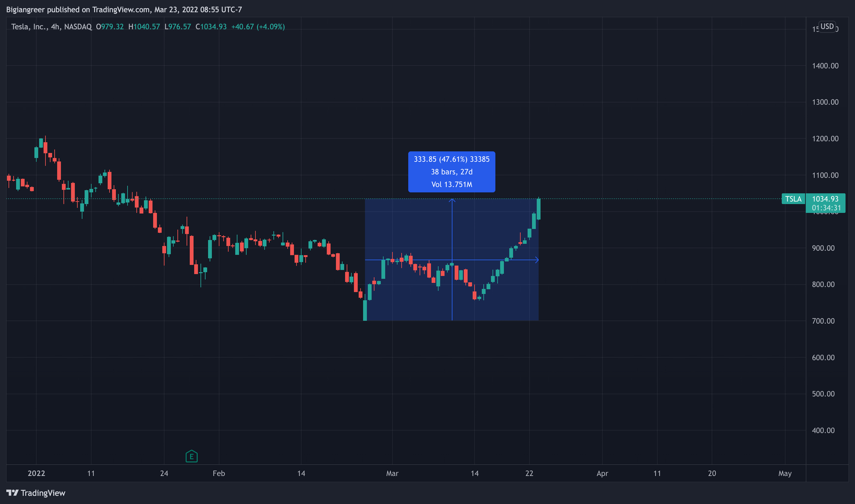Click the May label on time axis

[x=785, y=473]
